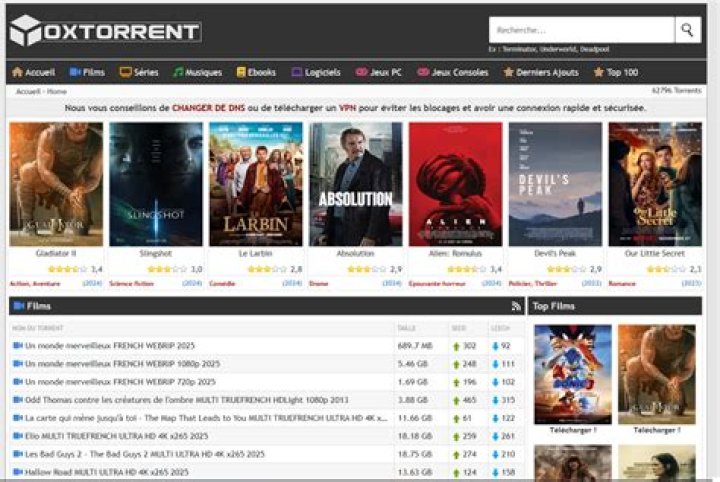Open the Alien: Romulus poster
This screenshot has height=482, width=720.
coord(456,184)
